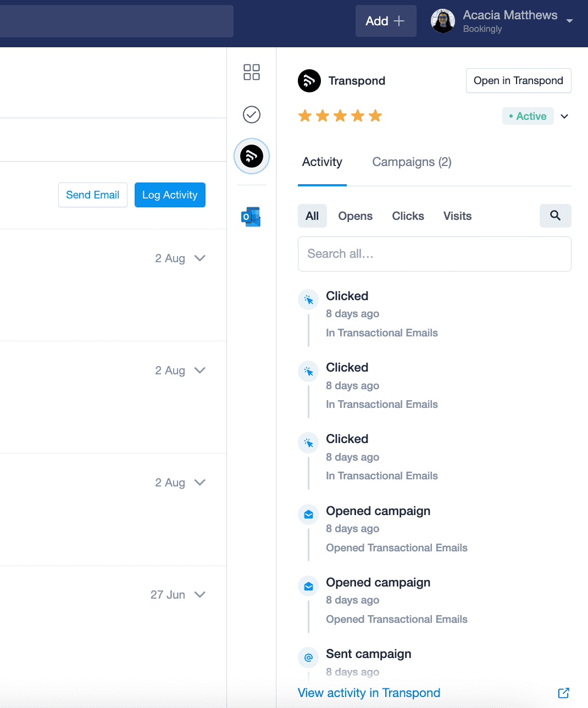Filter activity by Clicks
The height and width of the screenshot is (708, 588).
coord(408,216)
